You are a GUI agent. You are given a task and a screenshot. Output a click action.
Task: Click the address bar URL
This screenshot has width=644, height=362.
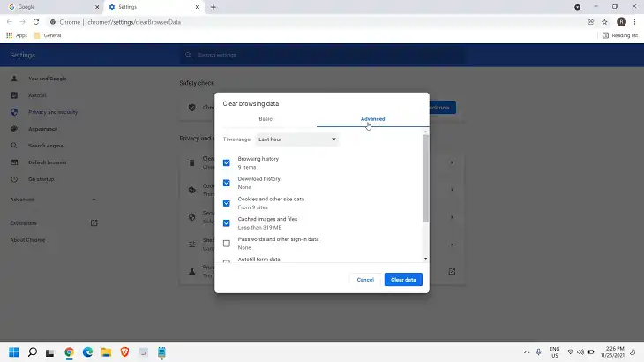click(134, 22)
